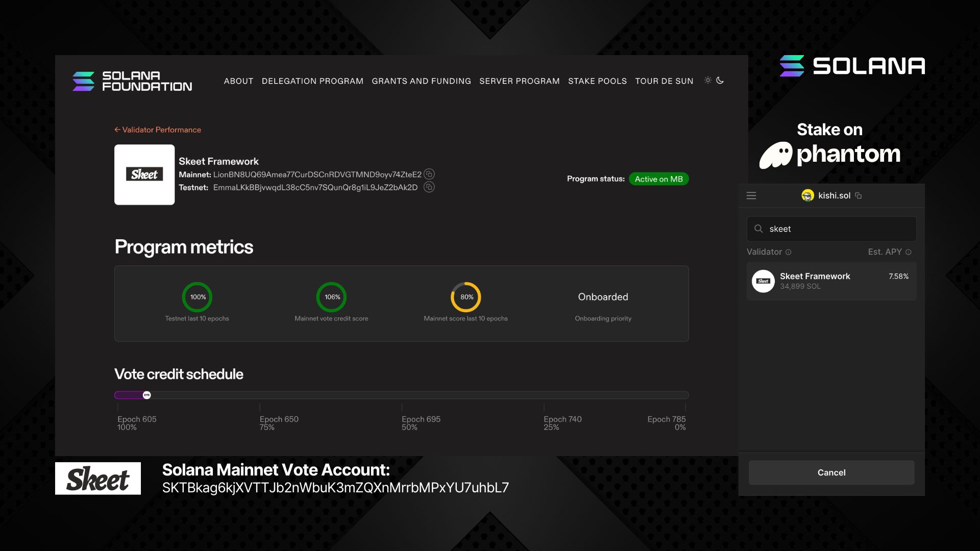Switch to light mode with the sun icon
Viewport: 980px width, 551px height.
(x=708, y=80)
